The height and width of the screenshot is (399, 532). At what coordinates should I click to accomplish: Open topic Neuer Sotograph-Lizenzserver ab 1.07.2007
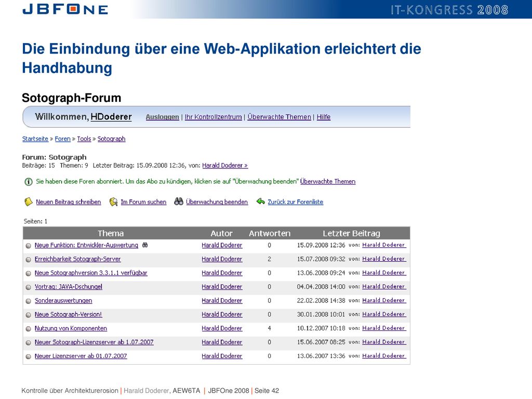click(94, 342)
